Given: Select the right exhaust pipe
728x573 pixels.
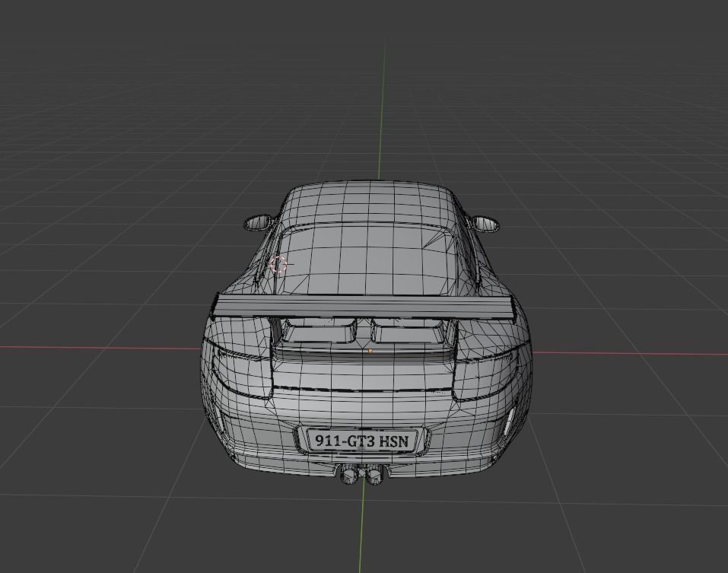Looking at the screenshot, I should 375,476.
